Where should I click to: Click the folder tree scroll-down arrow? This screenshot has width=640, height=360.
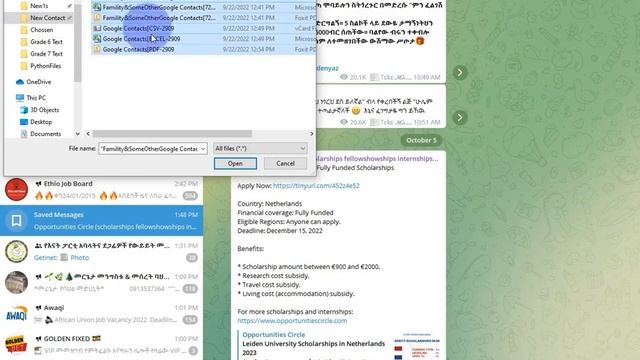coord(78,134)
